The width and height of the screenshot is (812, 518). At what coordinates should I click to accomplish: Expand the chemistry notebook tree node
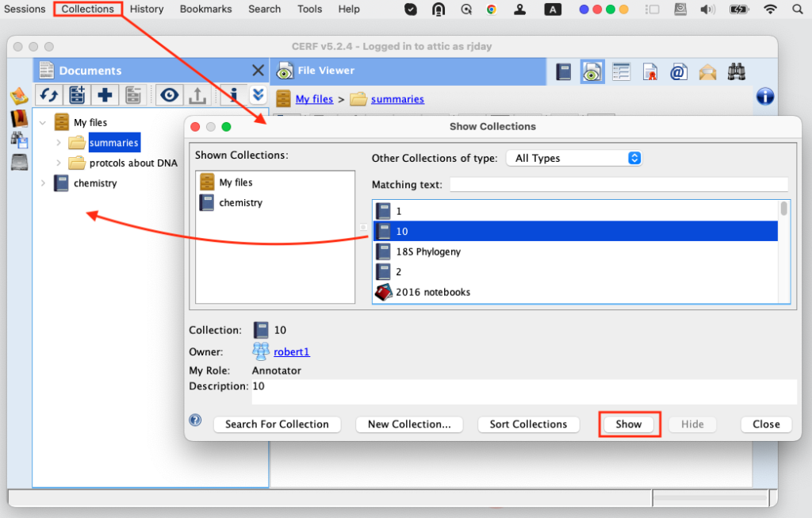coord(43,183)
